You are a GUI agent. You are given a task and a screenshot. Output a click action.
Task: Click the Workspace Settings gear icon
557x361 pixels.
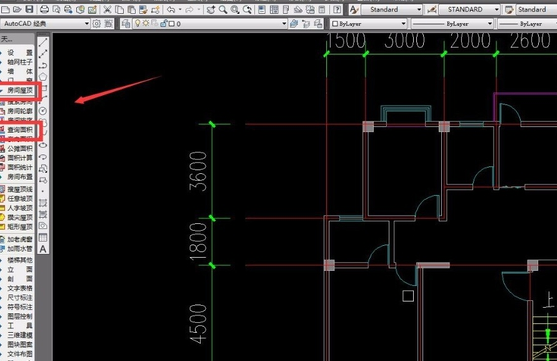pos(96,24)
